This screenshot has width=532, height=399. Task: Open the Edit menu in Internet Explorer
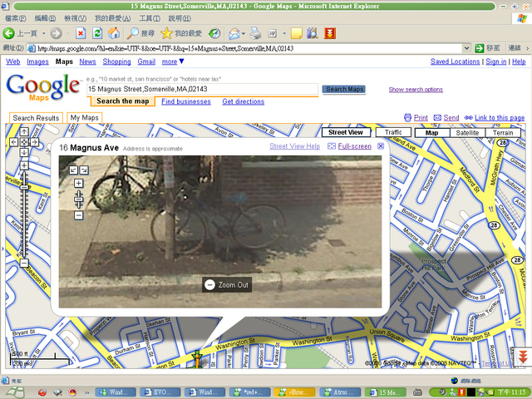point(45,18)
